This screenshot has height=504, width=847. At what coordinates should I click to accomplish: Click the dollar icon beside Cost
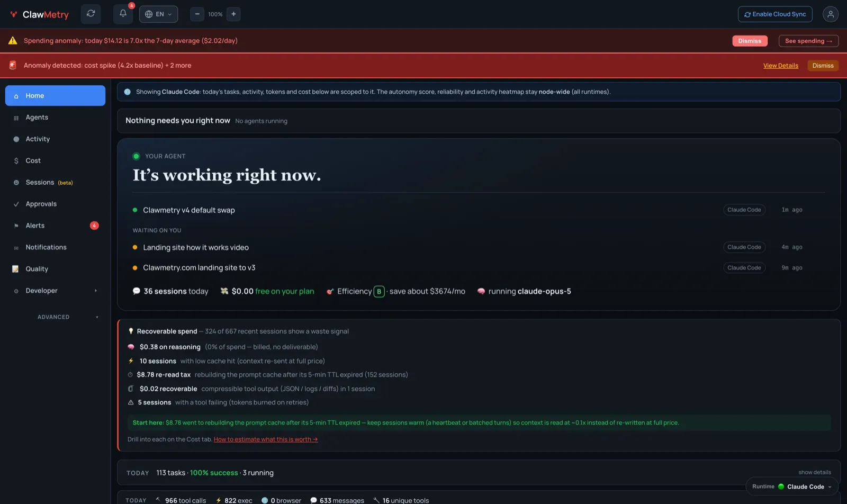click(x=16, y=161)
